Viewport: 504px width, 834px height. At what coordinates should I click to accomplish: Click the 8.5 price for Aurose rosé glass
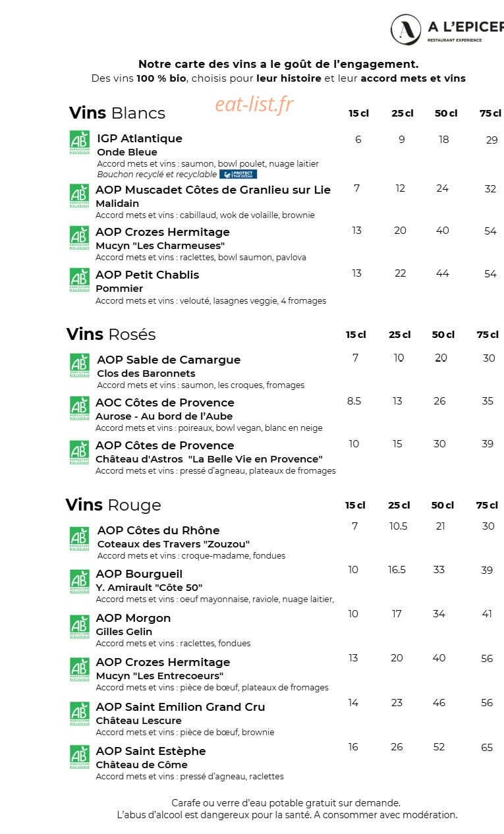354,401
